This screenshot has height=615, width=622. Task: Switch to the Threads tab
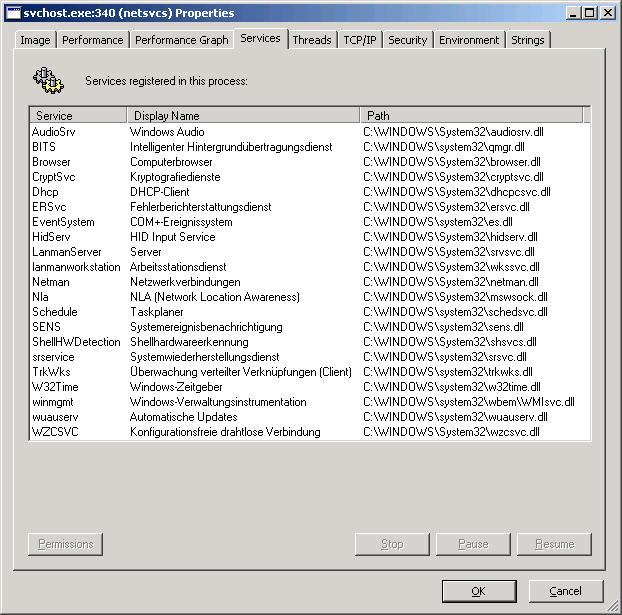tap(312, 40)
